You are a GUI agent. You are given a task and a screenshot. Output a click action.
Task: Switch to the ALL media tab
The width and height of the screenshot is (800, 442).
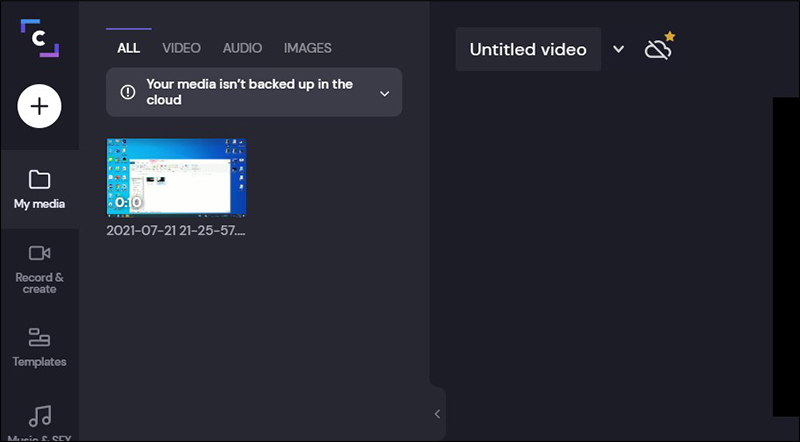point(128,48)
